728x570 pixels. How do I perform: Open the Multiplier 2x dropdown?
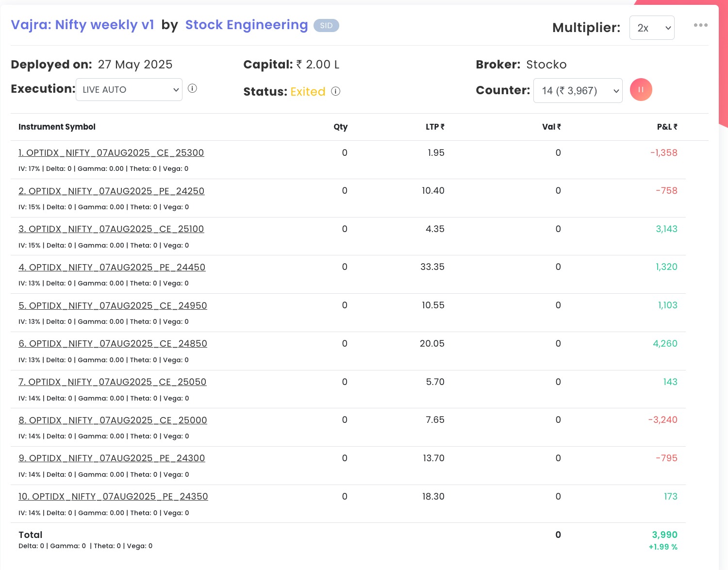(651, 28)
